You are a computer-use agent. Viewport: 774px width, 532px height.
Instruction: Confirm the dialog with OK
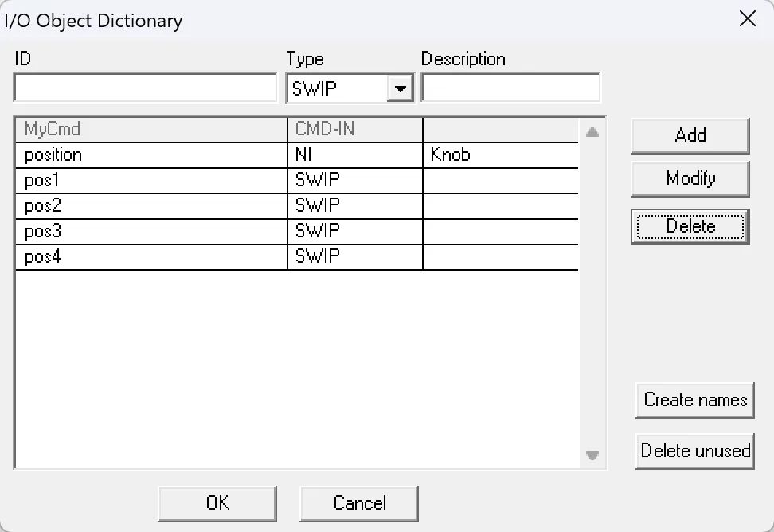pyautogui.click(x=217, y=503)
